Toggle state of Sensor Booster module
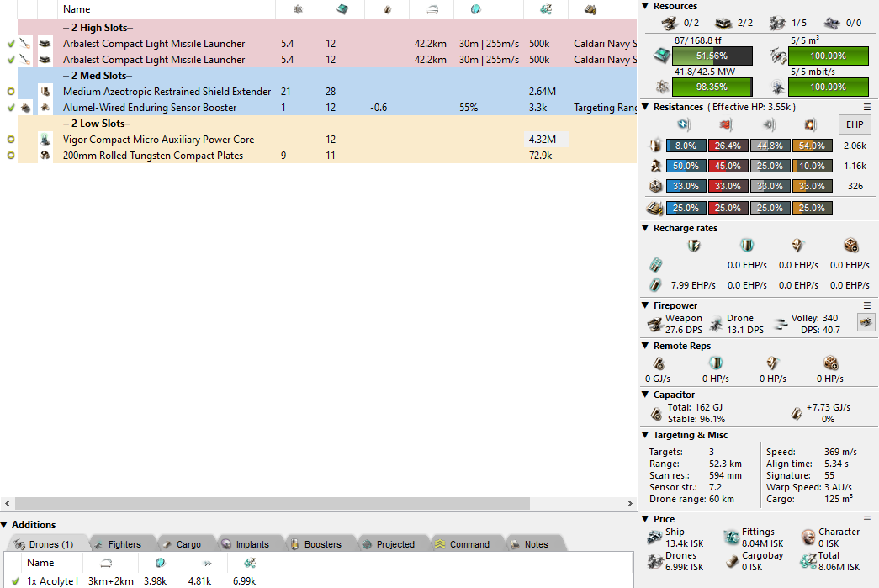The width and height of the screenshot is (879, 588). 10,108
